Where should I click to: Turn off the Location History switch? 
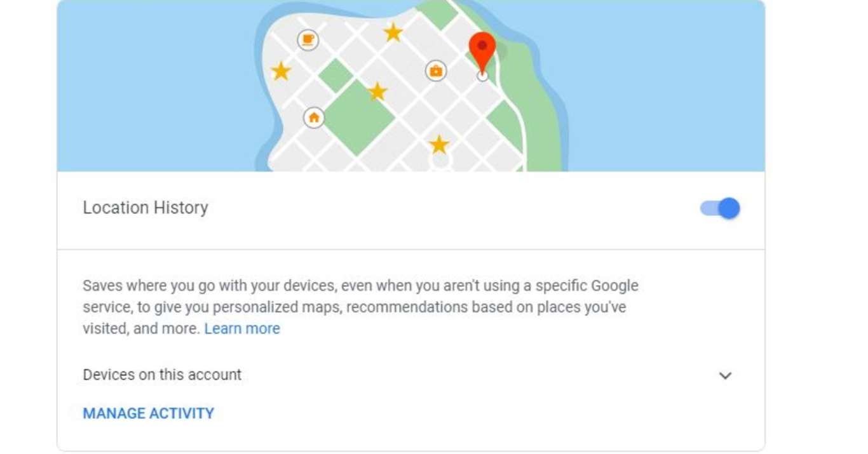[721, 208]
